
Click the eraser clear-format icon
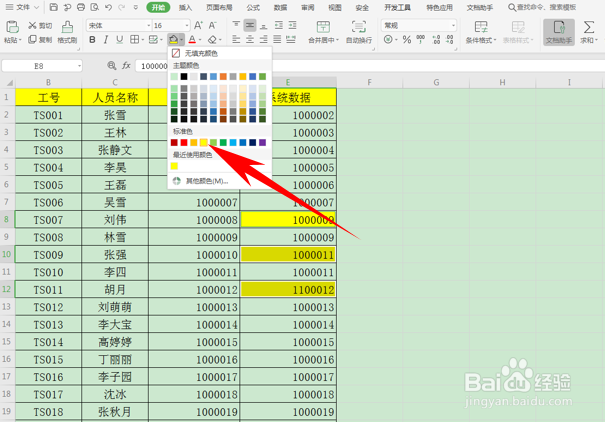(x=212, y=39)
